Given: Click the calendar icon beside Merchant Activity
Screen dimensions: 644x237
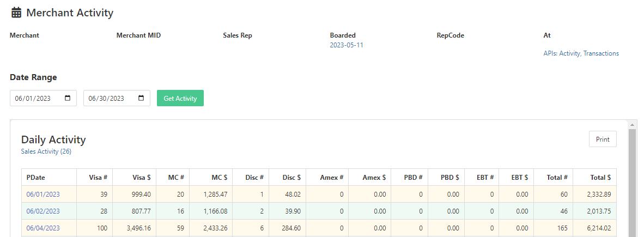Looking at the screenshot, I should pyautogui.click(x=16, y=13).
